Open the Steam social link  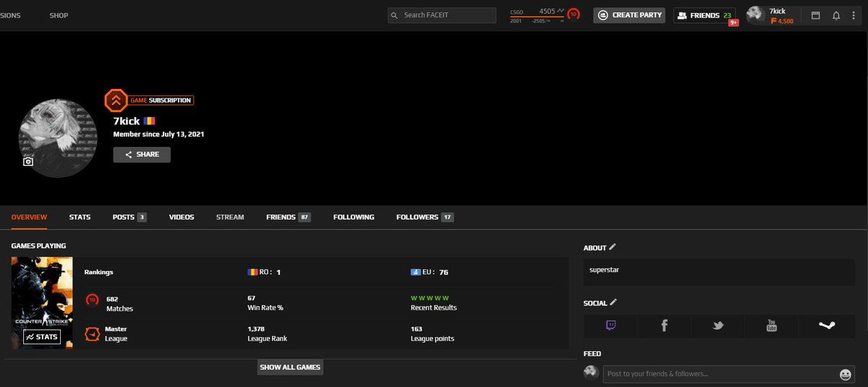826,326
